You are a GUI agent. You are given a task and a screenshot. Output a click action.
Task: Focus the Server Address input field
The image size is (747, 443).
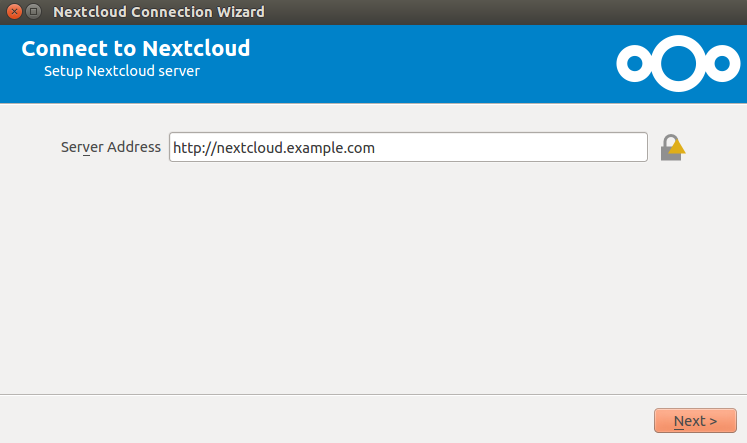point(408,147)
